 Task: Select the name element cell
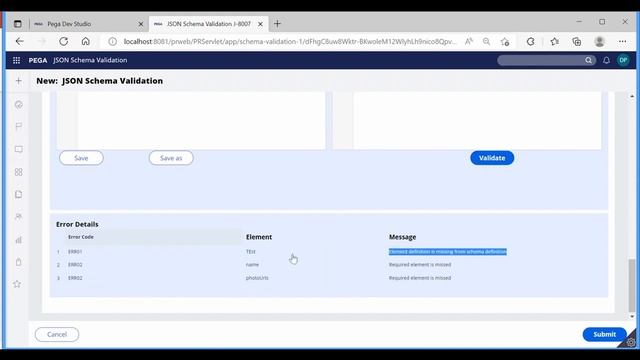[x=252, y=264]
